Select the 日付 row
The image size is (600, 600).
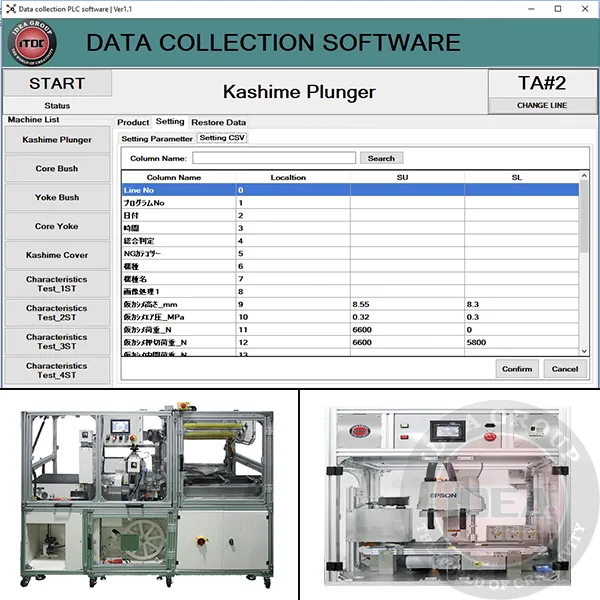pos(351,215)
